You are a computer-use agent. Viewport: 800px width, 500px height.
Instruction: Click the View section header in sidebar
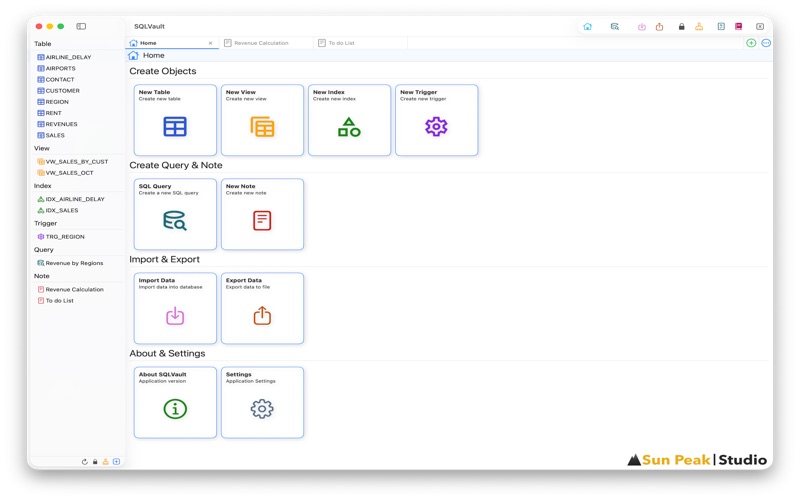pyautogui.click(x=42, y=148)
